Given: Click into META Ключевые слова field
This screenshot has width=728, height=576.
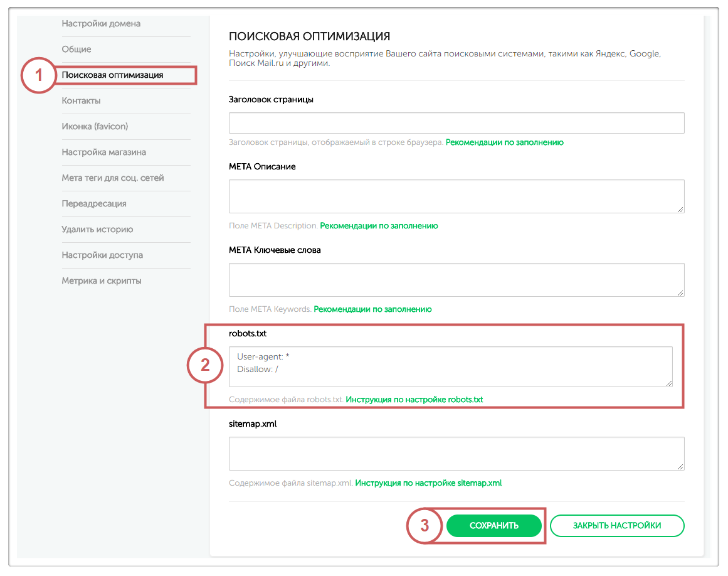Looking at the screenshot, I should [x=456, y=279].
